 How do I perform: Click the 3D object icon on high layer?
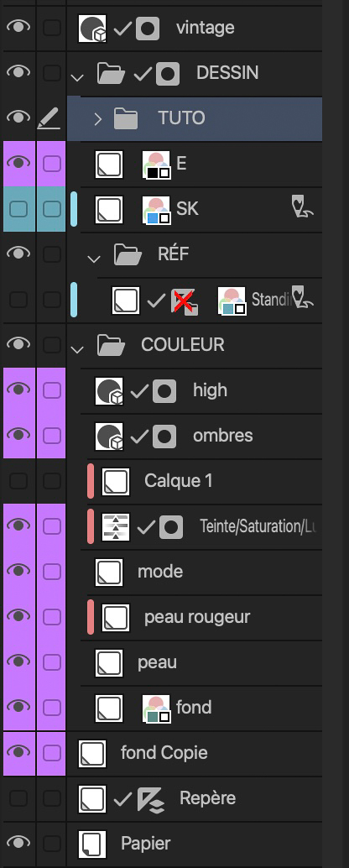click(109, 391)
